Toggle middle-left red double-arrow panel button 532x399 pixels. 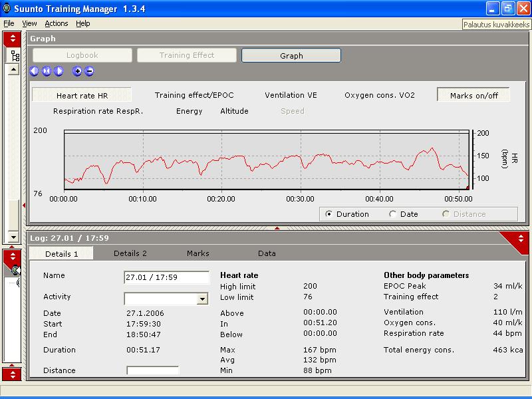[12, 257]
